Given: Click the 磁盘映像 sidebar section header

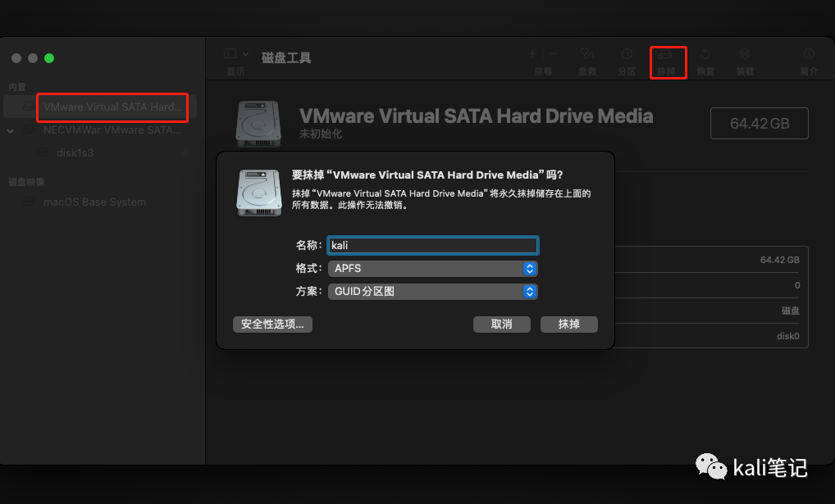Looking at the screenshot, I should [26, 182].
